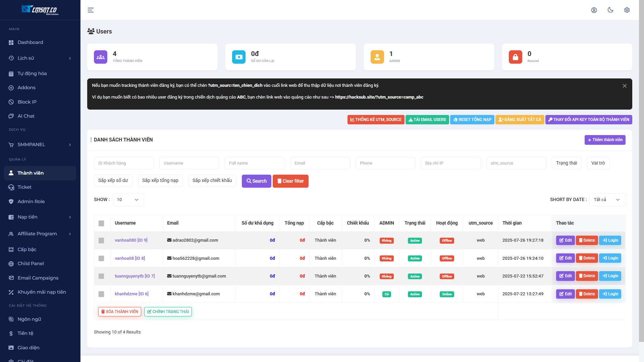Click the Admin count orange icon
This screenshot has width=644, height=362.
pos(377,57)
